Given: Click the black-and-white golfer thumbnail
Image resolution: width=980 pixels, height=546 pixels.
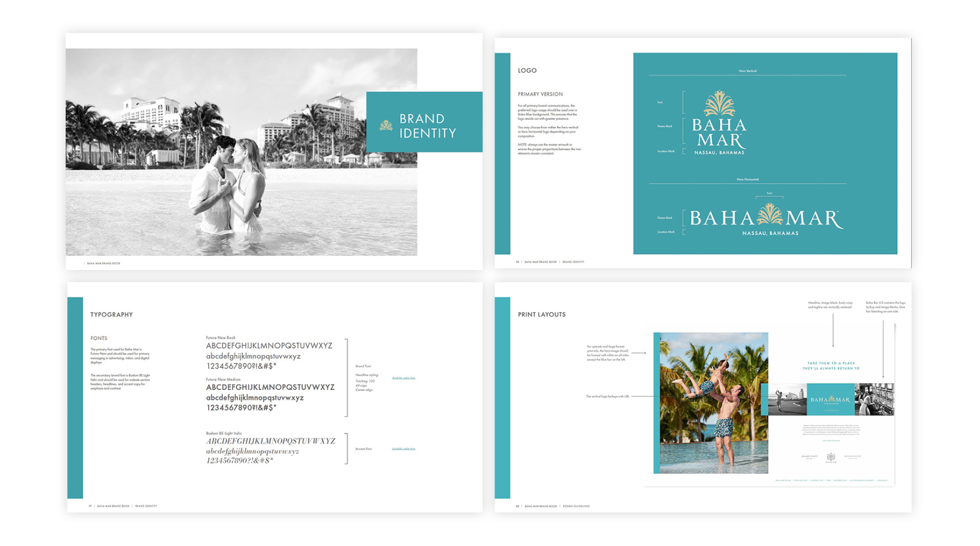Looking at the screenshot, I should click(x=787, y=400).
